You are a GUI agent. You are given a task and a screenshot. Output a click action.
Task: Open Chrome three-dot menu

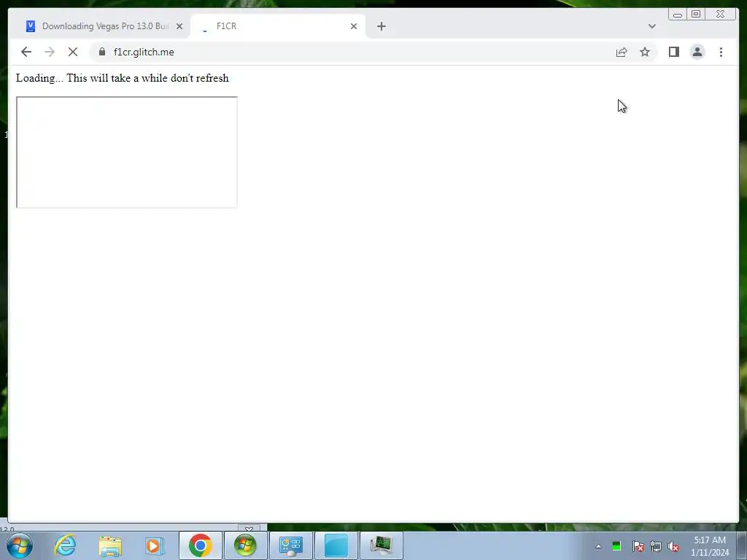coord(721,52)
